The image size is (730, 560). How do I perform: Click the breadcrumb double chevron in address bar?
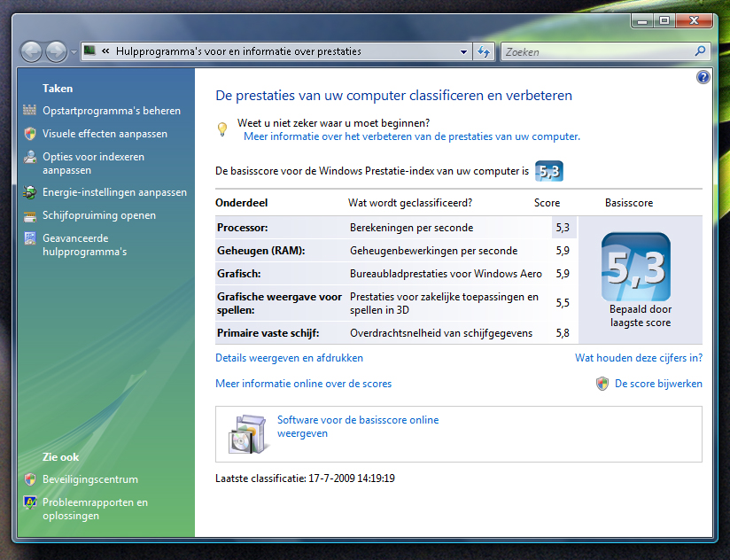click(105, 51)
